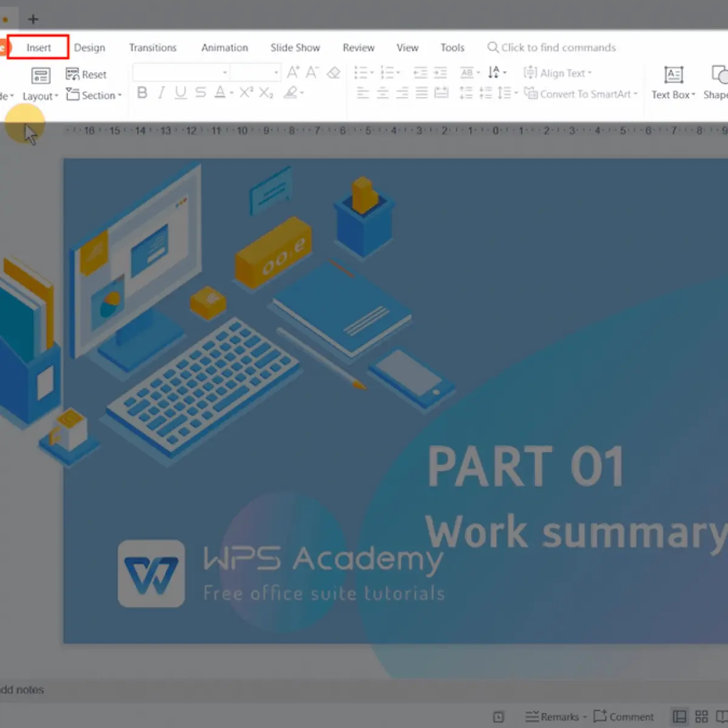Viewport: 728px width, 728px height.
Task: Switch to the Design tab
Action: pyautogui.click(x=89, y=48)
